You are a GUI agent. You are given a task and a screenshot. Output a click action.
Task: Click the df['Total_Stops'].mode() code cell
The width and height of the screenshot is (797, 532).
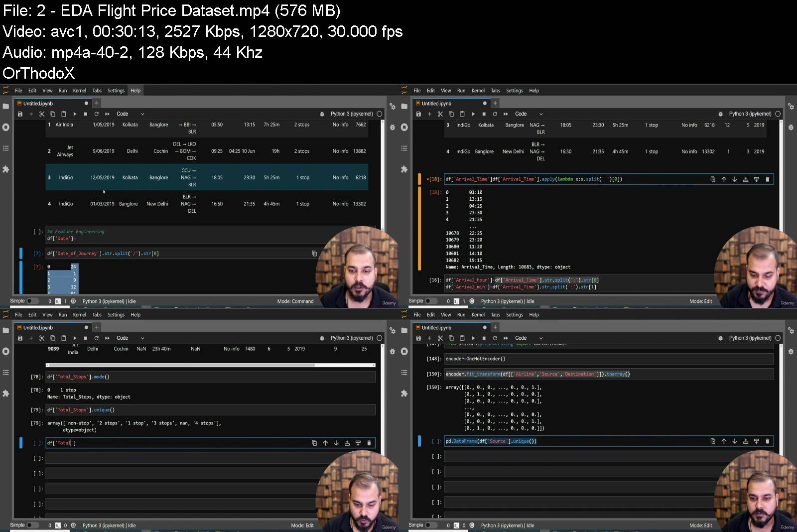210,377
